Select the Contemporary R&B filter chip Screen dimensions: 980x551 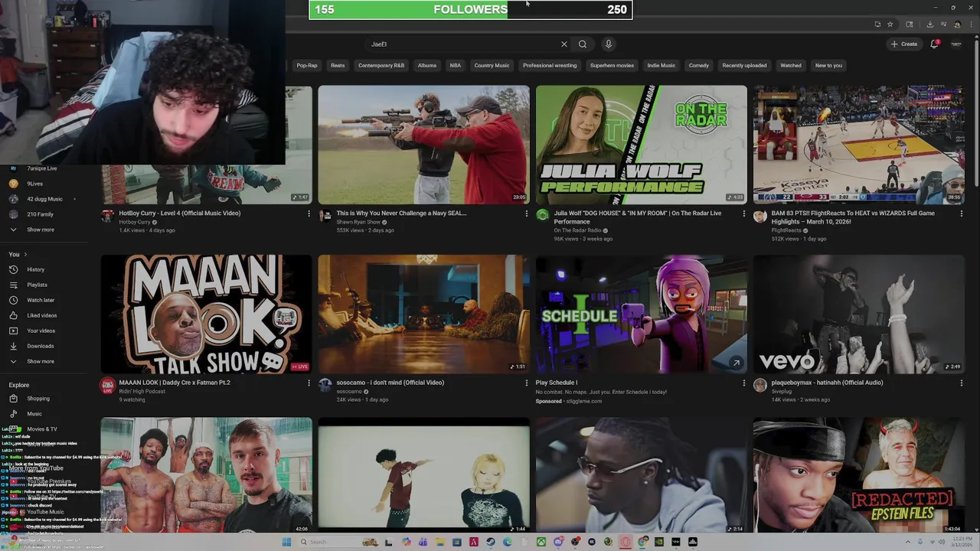tap(381, 66)
